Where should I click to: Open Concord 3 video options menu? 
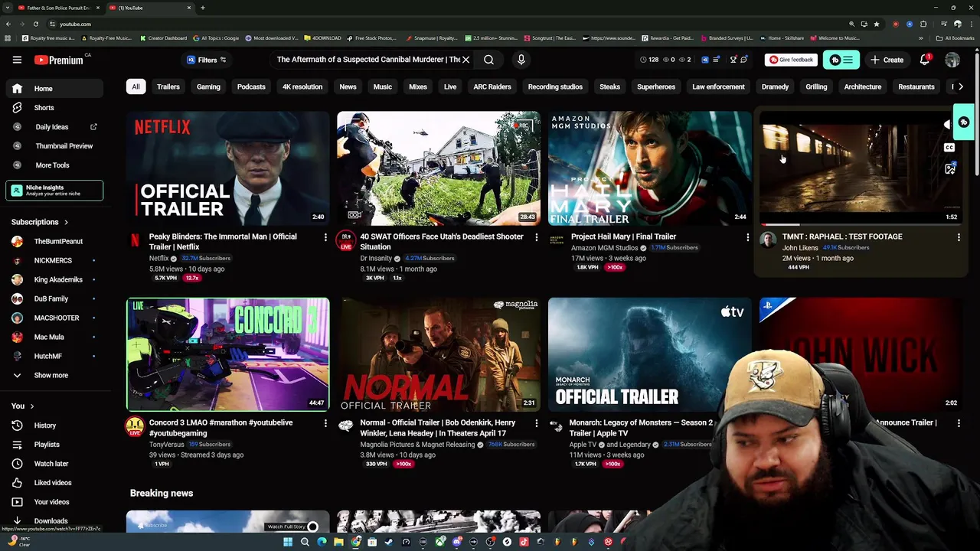[325, 423]
